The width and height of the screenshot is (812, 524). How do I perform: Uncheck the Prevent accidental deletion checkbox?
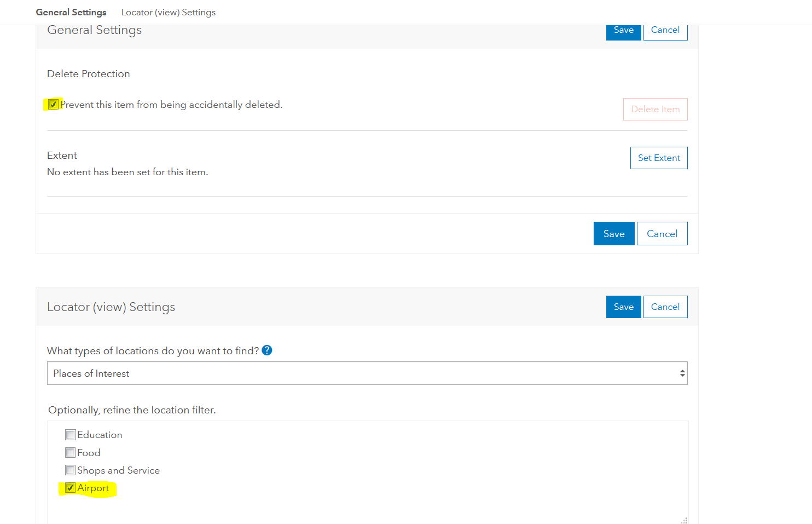(53, 105)
